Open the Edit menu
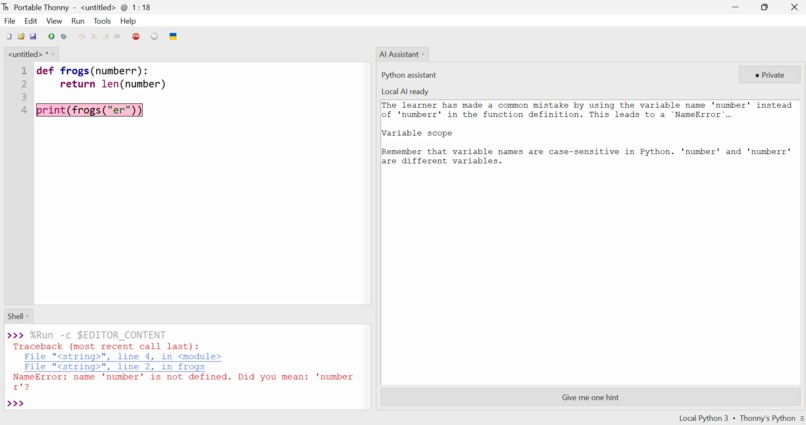Screen dimensions: 806x425 tap(30, 21)
